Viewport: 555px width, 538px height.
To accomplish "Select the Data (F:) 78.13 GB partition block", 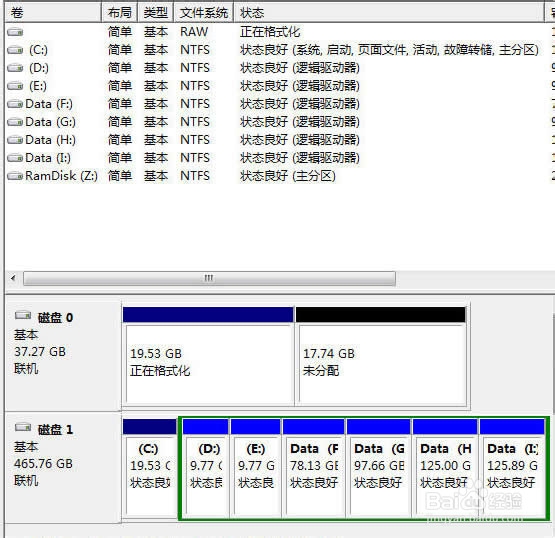I will point(314,468).
